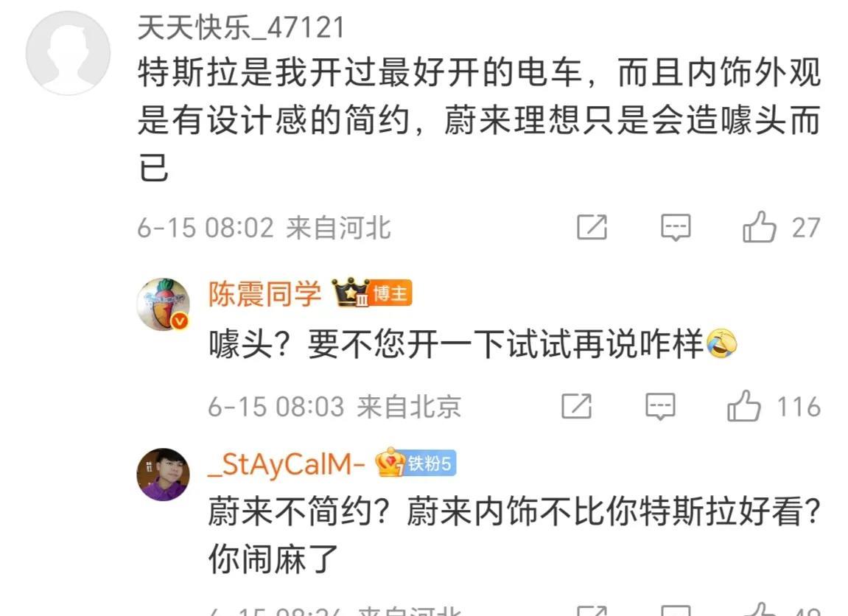Screen dimensions: 848x616
Task: Tap the 116 like count
Action: click(x=799, y=407)
